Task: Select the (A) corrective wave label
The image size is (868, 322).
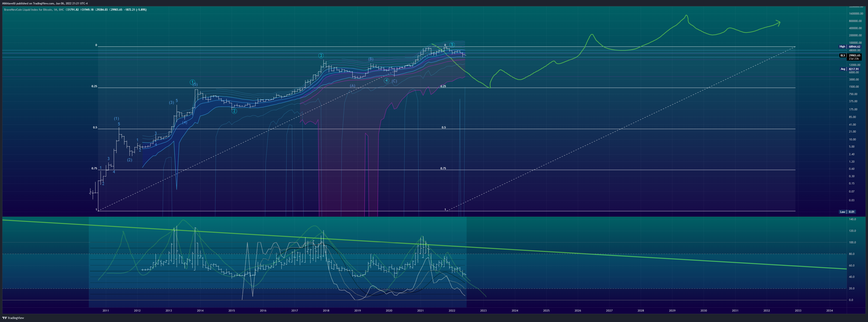Action: tap(352, 86)
